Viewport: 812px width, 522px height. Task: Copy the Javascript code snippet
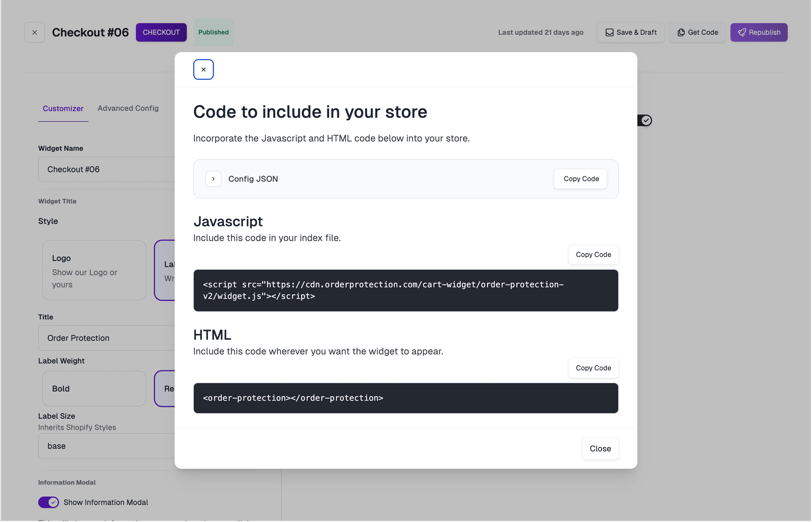[x=593, y=255]
